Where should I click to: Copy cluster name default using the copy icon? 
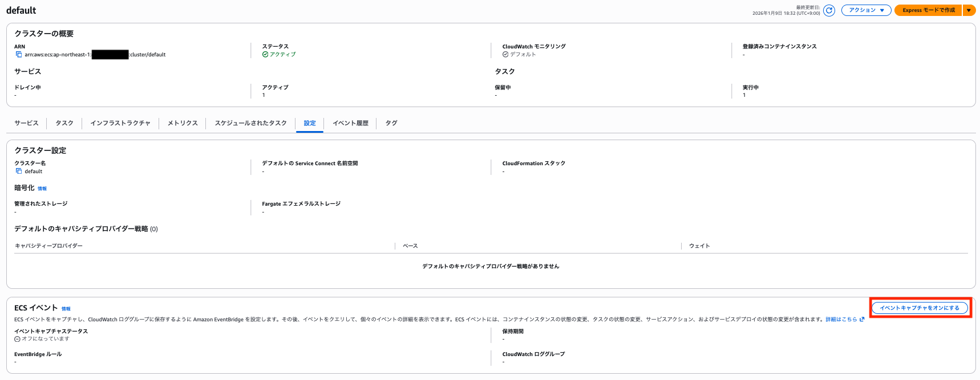point(19,171)
